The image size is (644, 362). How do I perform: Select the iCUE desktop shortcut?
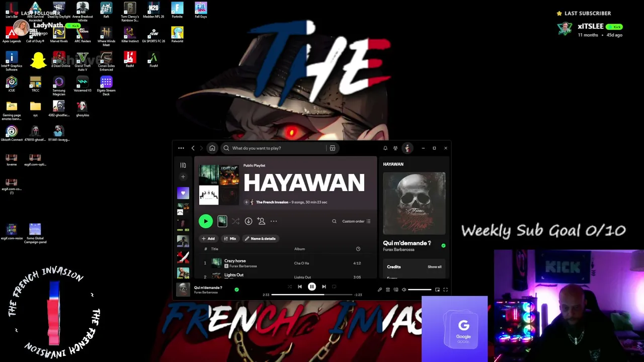point(12,84)
